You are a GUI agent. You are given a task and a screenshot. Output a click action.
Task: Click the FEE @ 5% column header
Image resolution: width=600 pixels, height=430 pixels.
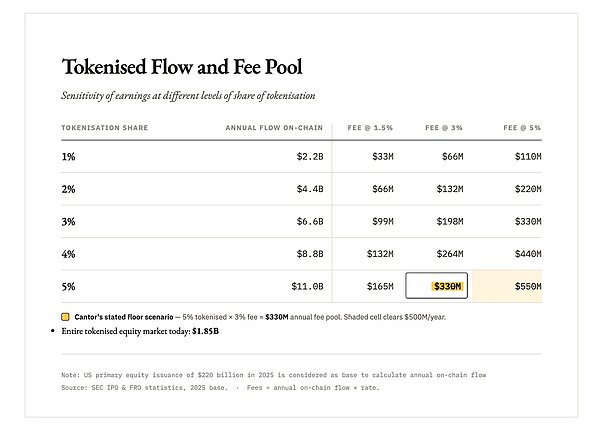522,128
